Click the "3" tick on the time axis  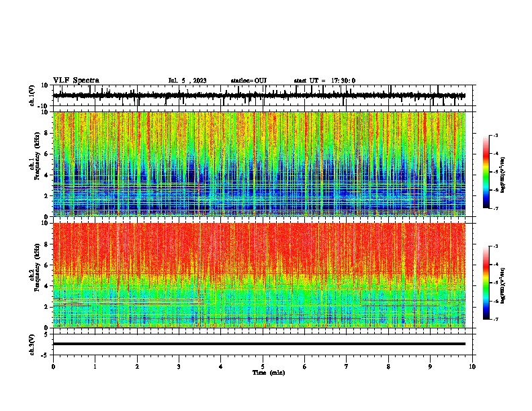click(179, 367)
